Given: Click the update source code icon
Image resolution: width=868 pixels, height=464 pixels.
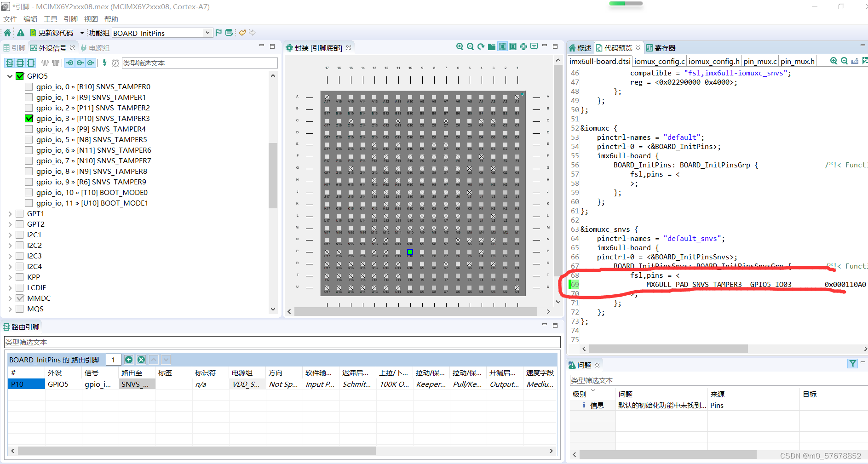Looking at the screenshot, I should 33,33.
